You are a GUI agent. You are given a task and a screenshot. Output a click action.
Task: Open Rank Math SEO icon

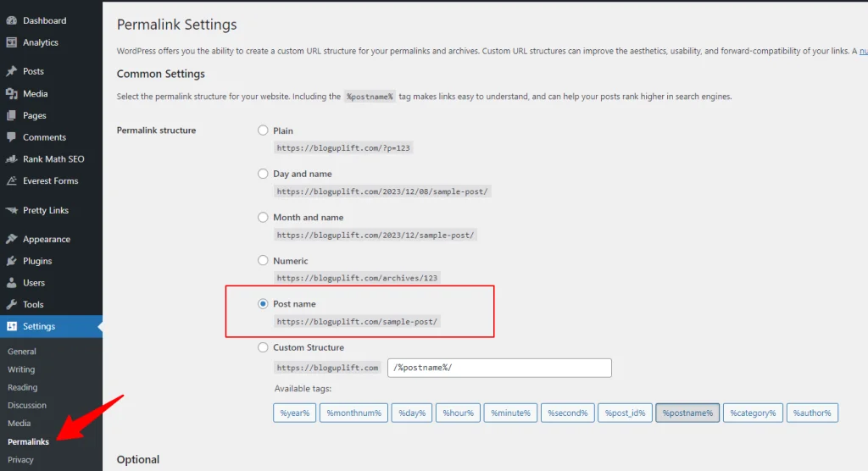[12, 159]
